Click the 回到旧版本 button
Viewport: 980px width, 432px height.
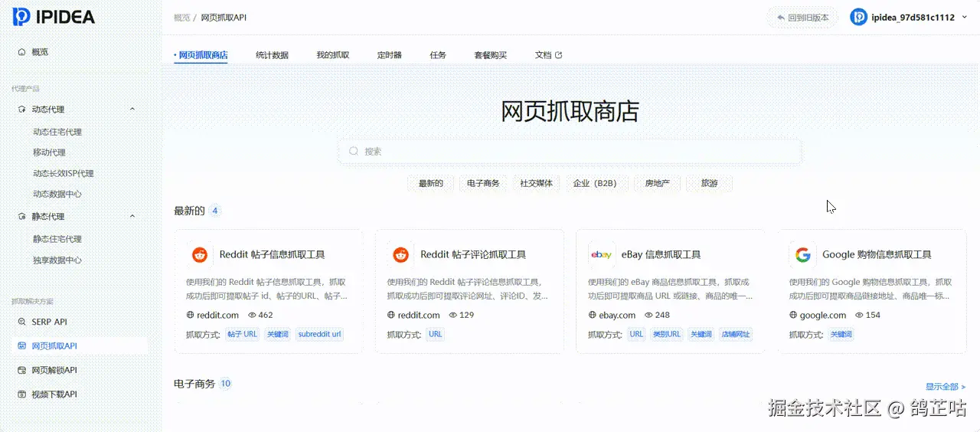[802, 17]
